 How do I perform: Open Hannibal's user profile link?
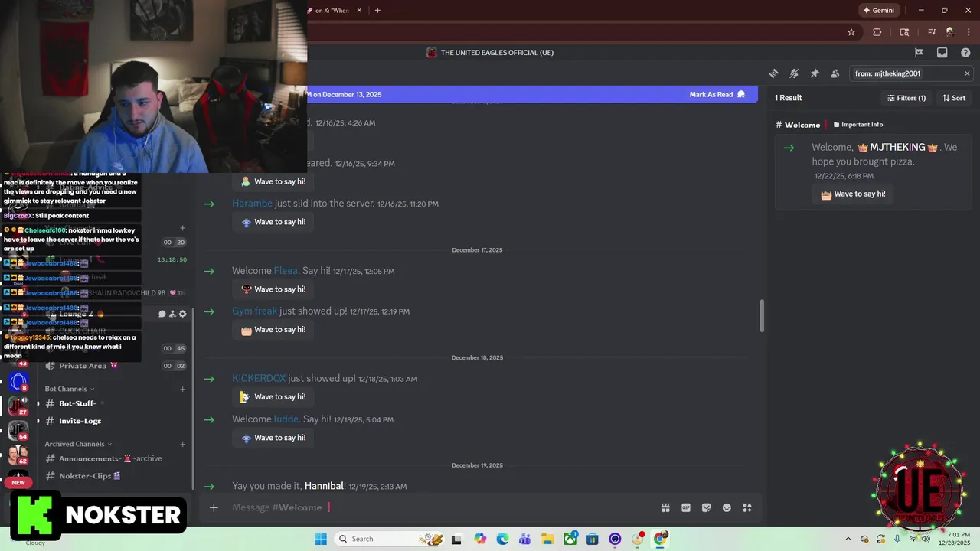(324, 487)
